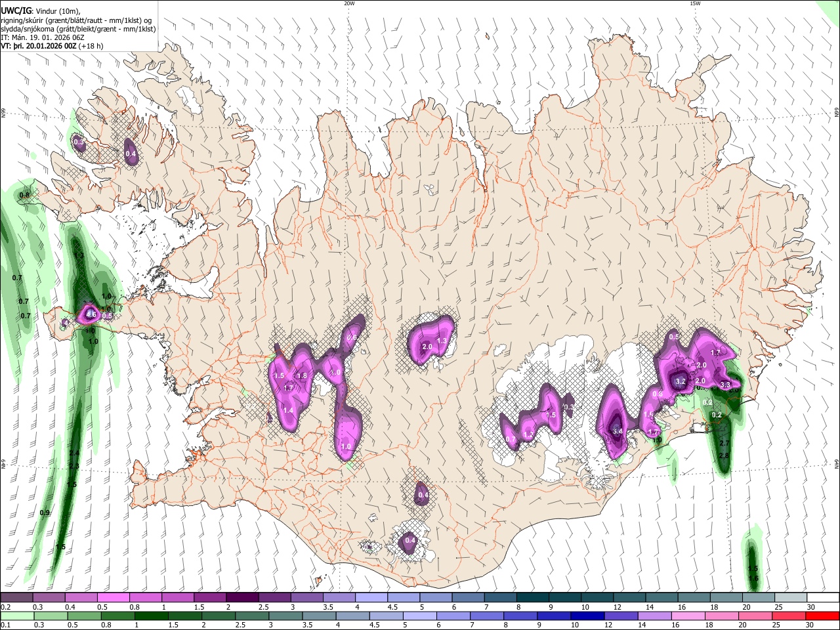The height and width of the screenshot is (630, 840).
Task: Click the '0.1' label in the lower legend row
Action: (5, 625)
